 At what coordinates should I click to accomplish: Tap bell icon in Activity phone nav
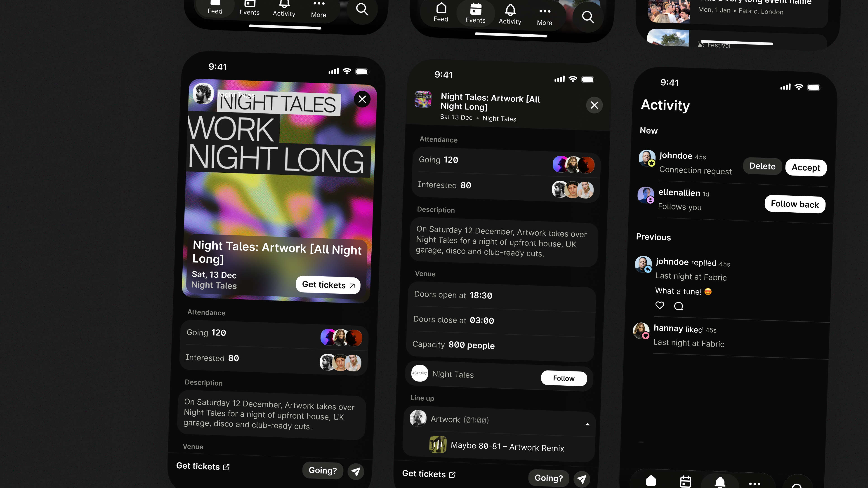[x=720, y=482]
